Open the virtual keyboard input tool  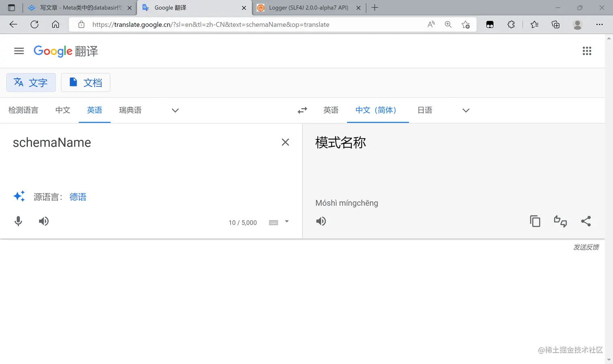coord(274,223)
